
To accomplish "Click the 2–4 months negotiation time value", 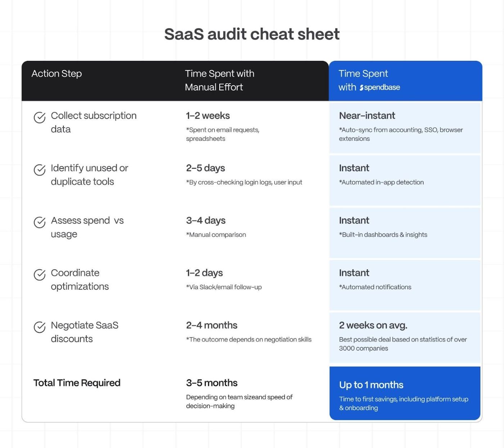I will tap(212, 326).
